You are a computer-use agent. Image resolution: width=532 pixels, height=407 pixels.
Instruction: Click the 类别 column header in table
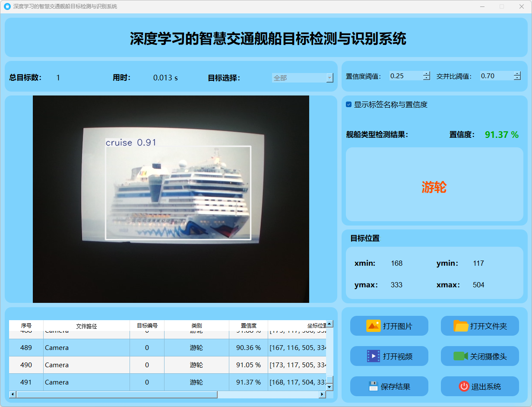pos(196,326)
